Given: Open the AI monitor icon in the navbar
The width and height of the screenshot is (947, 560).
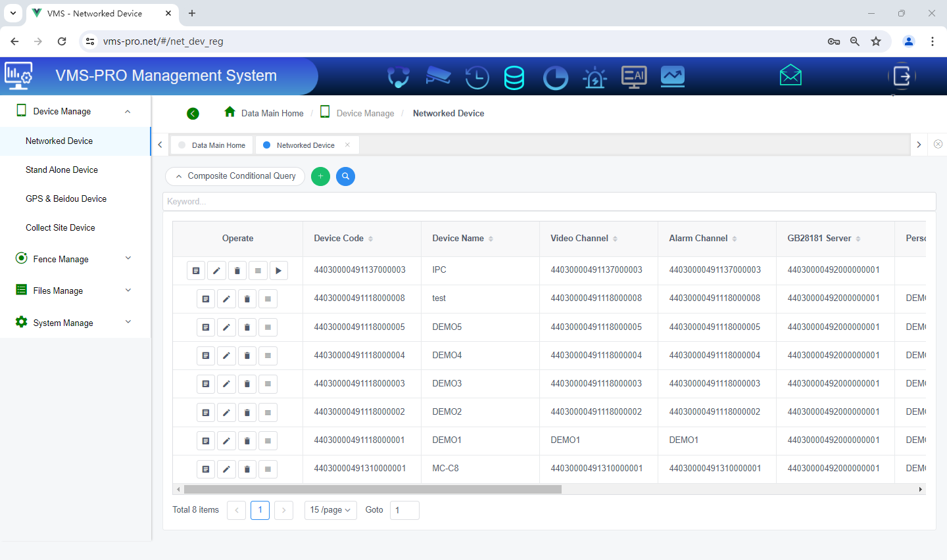Looking at the screenshot, I should [x=633, y=77].
